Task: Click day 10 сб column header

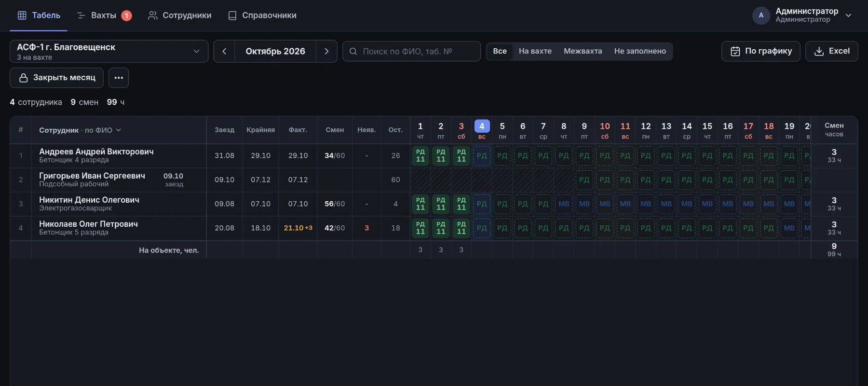Action: pos(605,130)
